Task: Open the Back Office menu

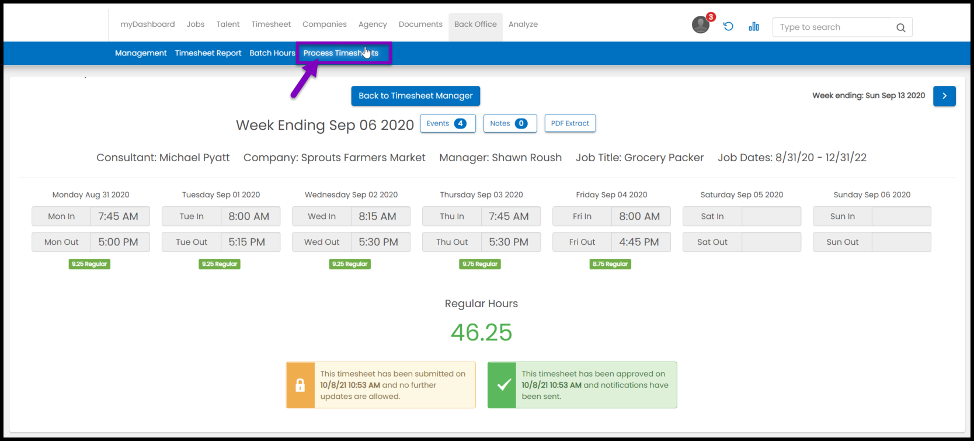Action: point(475,24)
